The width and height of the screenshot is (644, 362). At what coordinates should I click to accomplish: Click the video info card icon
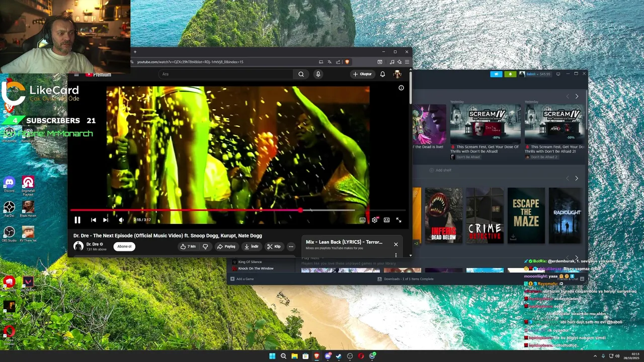(x=401, y=87)
